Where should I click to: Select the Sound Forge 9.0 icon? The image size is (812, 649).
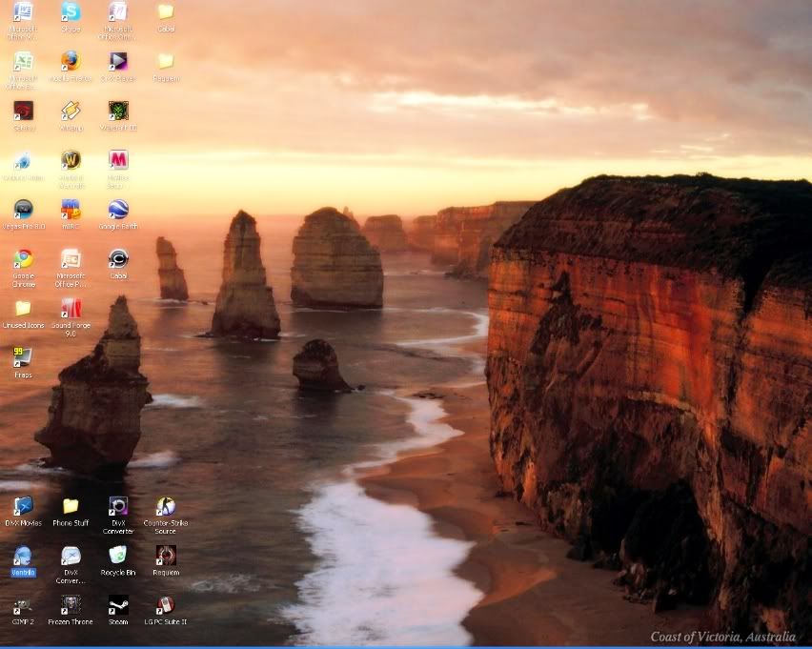pyautogui.click(x=71, y=309)
